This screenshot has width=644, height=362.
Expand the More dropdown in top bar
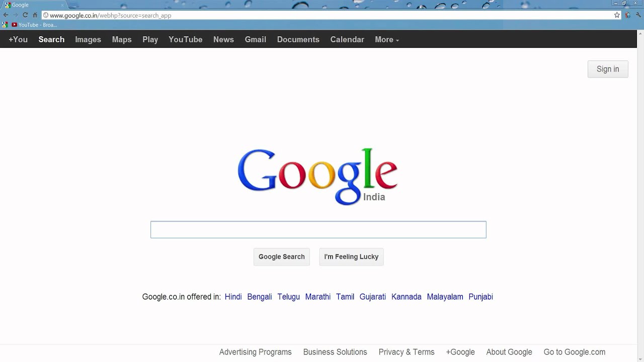tap(386, 39)
